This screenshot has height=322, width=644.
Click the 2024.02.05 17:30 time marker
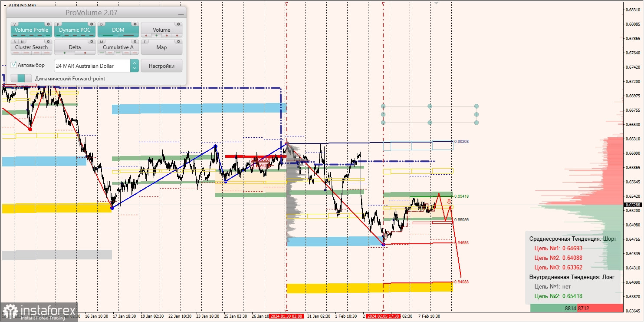pos(383,316)
